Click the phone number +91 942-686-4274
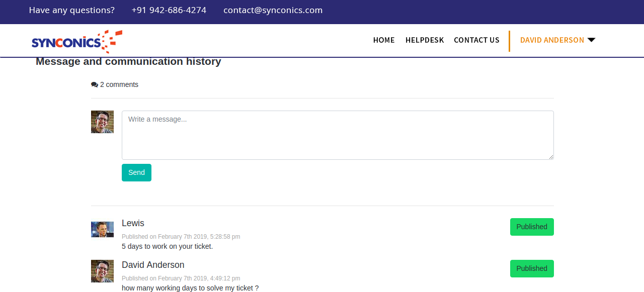The height and width of the screenshot is (292, 644). [x=169, y=10]
